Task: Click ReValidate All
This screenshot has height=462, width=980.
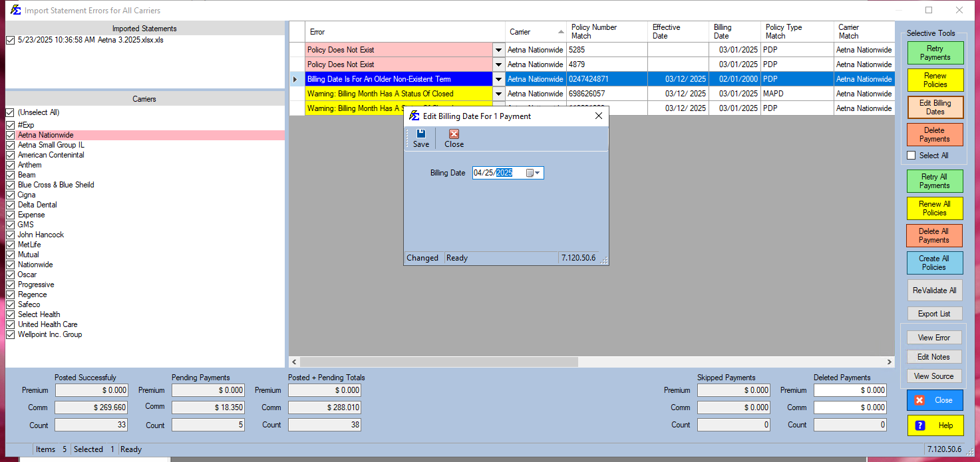Action: 934,290
